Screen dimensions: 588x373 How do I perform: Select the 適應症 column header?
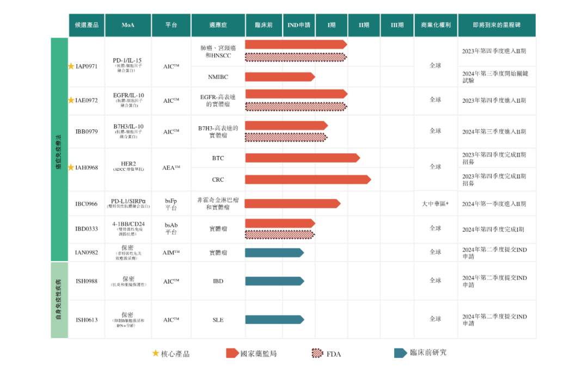click(218, 25)
